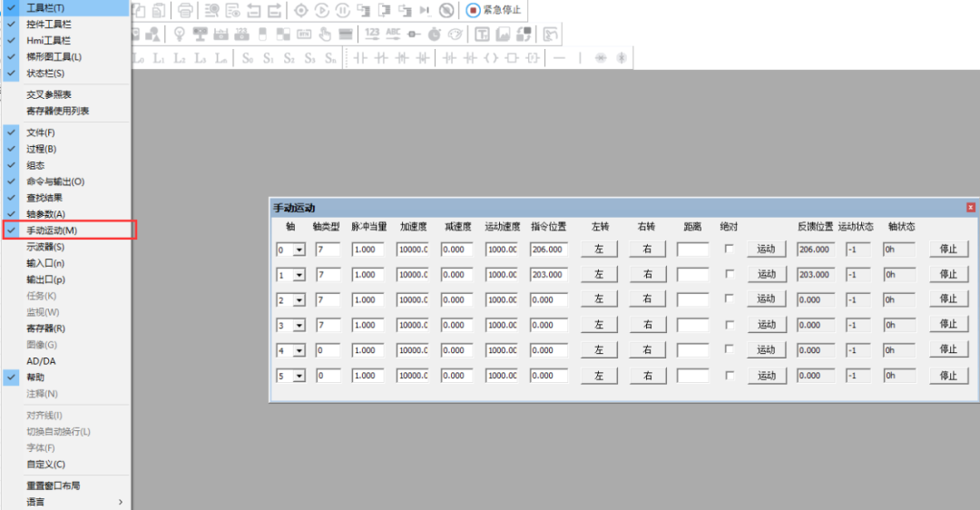
Task: Click the run-to-cursor arrow icon
Action: pos(425,10)
